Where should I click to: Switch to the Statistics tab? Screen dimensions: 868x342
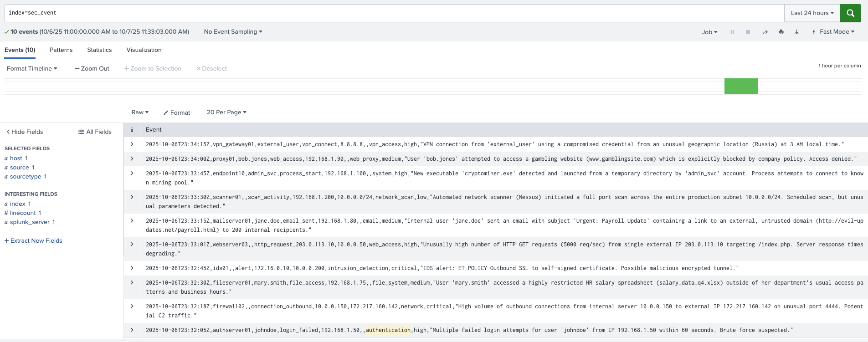[99, 50]
